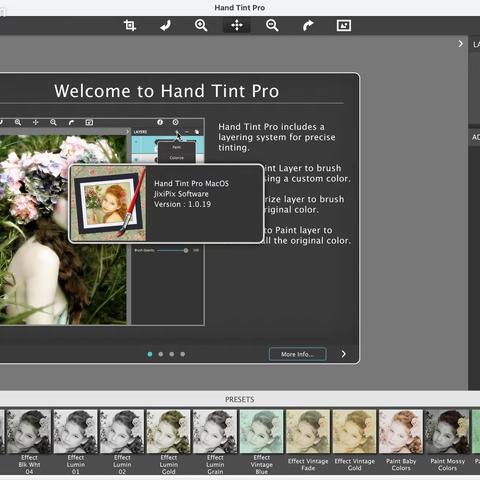Select the third welcome page dot
This screenshot has width=480, height=480.
point(172,354)
